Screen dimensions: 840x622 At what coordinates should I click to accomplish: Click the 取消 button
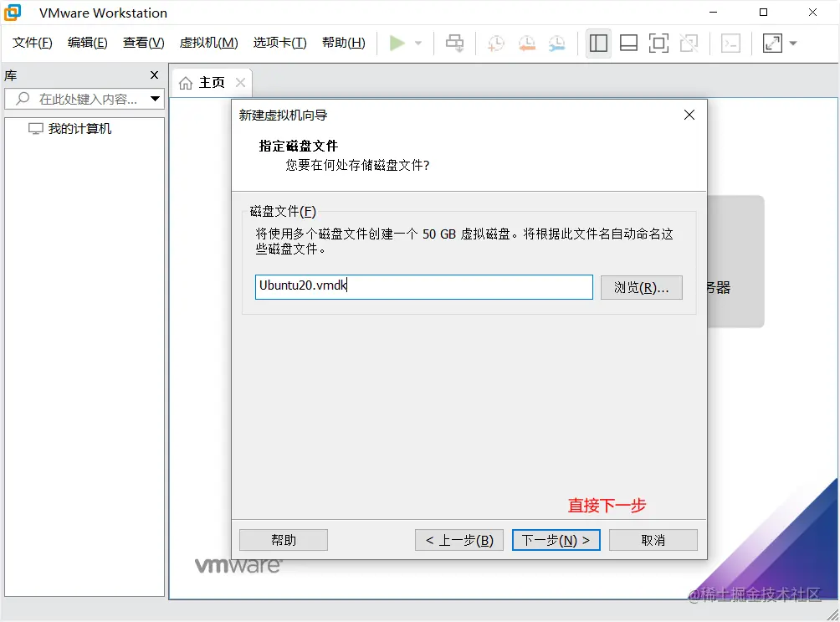pos(653,540)
